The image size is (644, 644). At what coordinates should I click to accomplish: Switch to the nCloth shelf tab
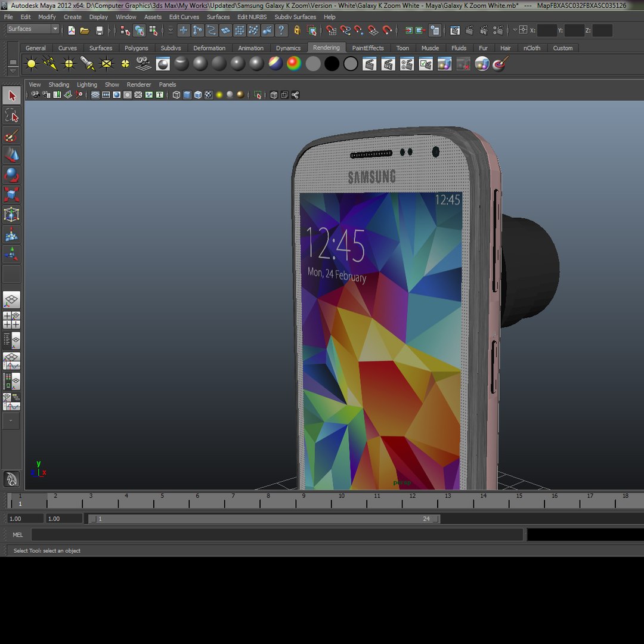point(532,48)
